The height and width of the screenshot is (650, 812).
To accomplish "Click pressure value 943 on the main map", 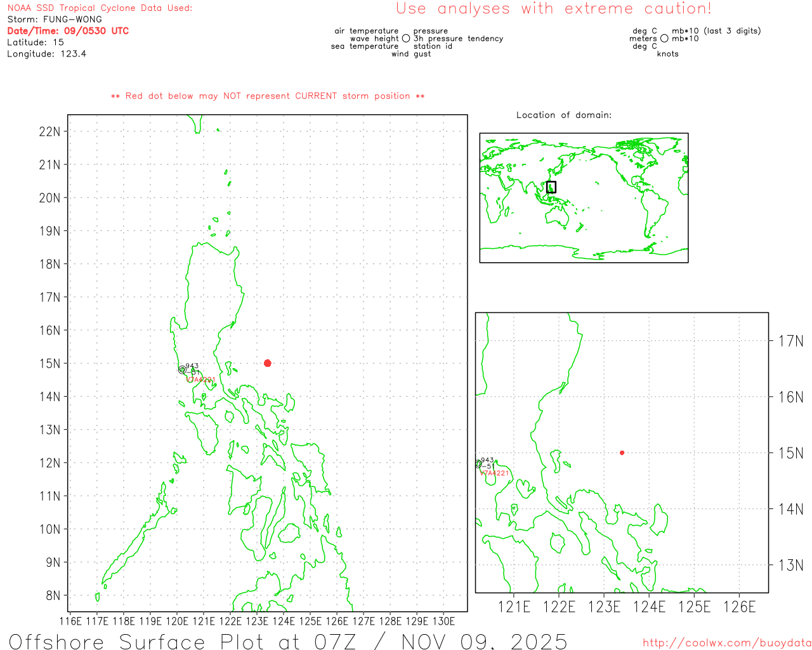I will pyautogui.click(x=192, y=366).
